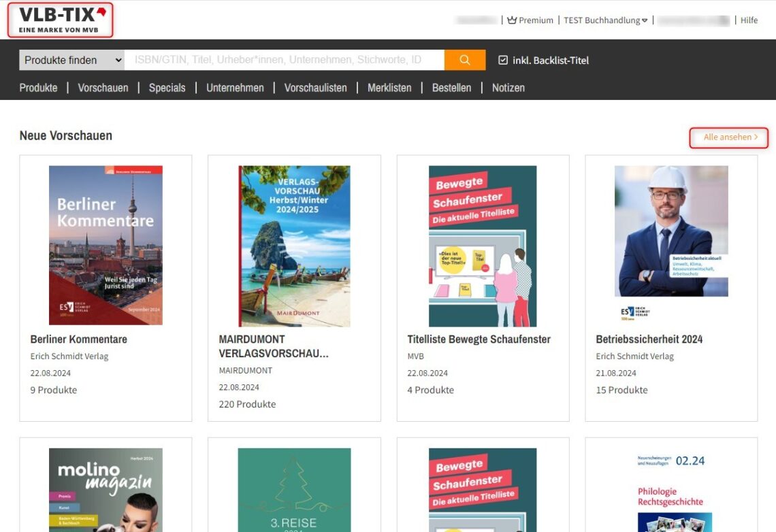Click the Premium crown icon
776x532 pixels.
512,20
